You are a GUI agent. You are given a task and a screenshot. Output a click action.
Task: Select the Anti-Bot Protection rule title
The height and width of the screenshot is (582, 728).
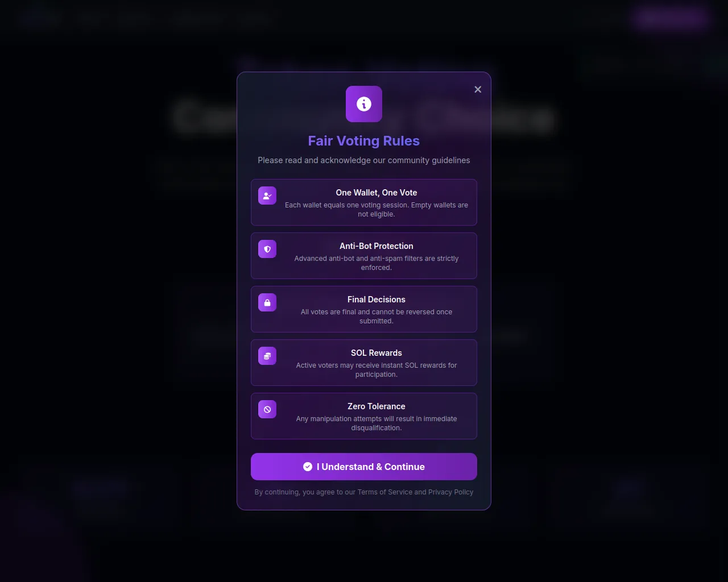coord(377,246)
